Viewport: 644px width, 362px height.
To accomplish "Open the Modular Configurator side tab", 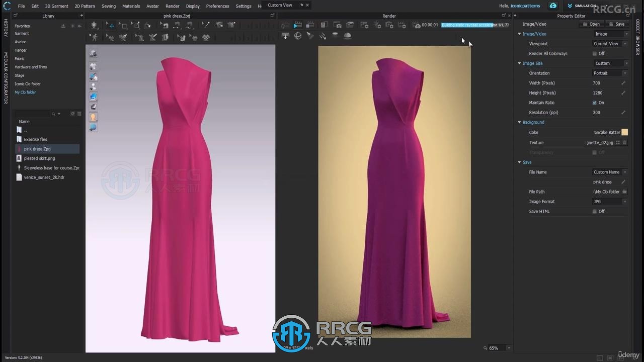I will (6, 78).
